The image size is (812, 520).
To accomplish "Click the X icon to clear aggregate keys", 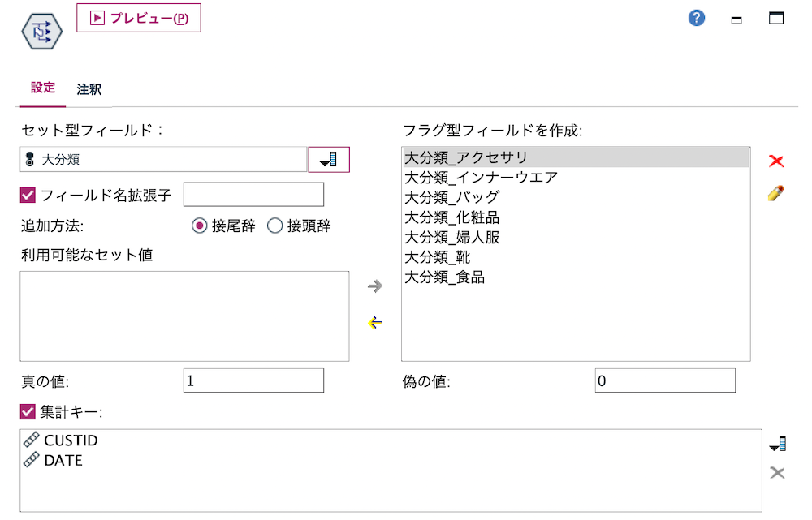I will click(778, 471).
